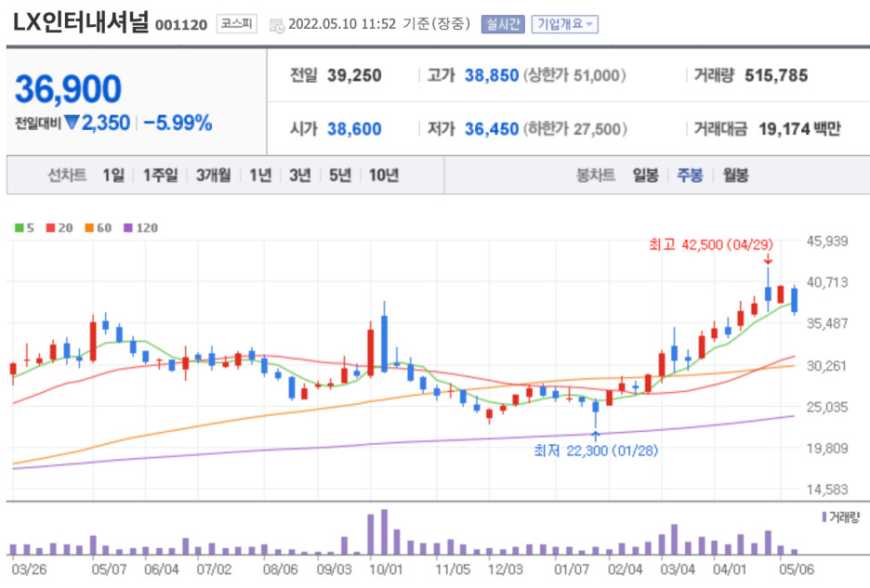The image size is (870, 588).
Task: Switch to 월봉 monthly candle chart
Action: coord(736,176)
